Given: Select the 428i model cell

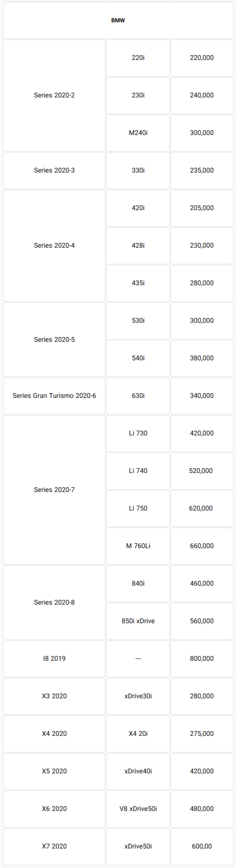Looking at the screenshot, I should (x=138, y=246).
